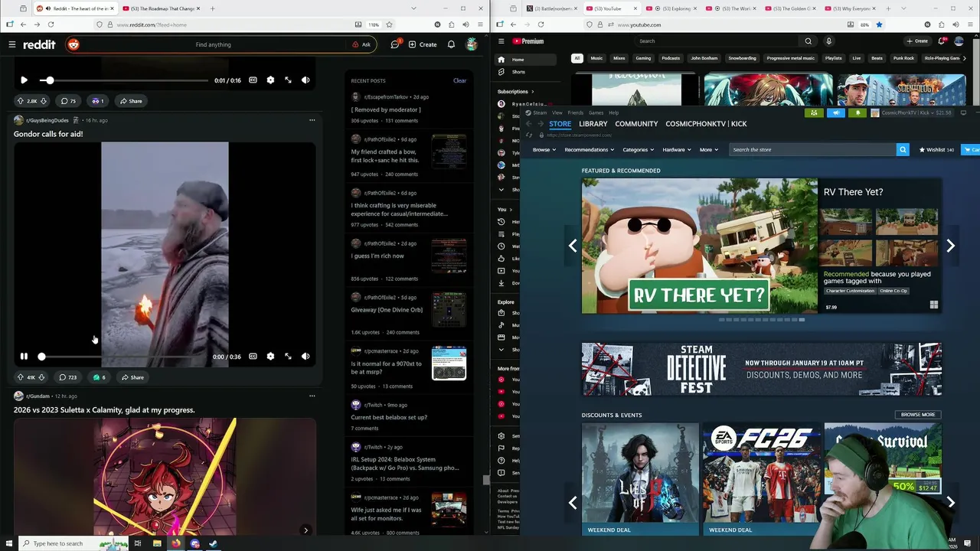The height and width of the screenshot is (551, 980).
Task: Open the Steam Wishlist star link
Action: click(936, 150)
